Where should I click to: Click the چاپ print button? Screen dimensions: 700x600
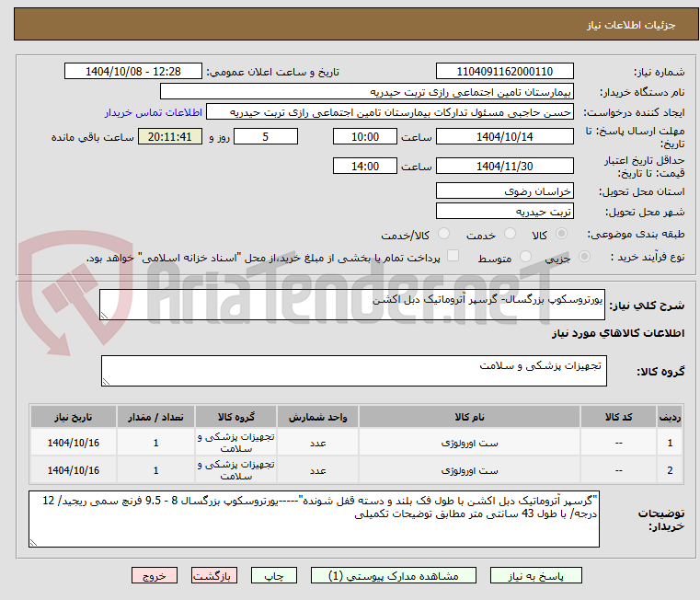(274, 575)
